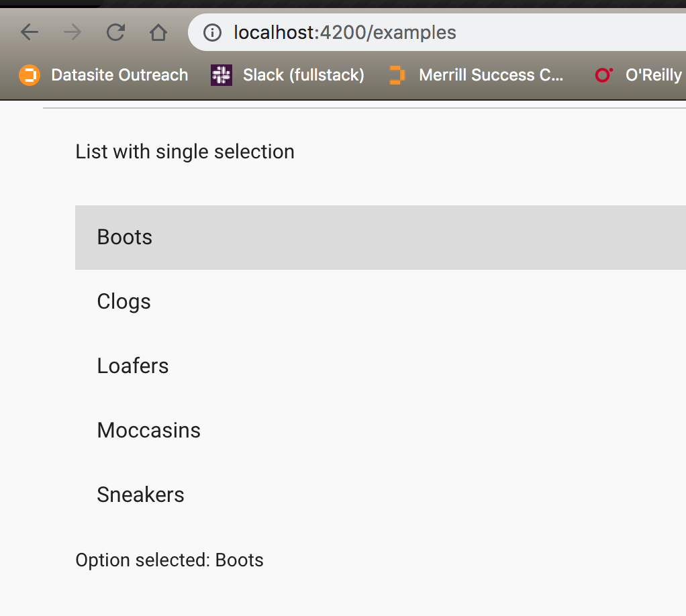Open the Datasite Outreach bookmark
Screen dimensions: 686x616
click(103, 75)
